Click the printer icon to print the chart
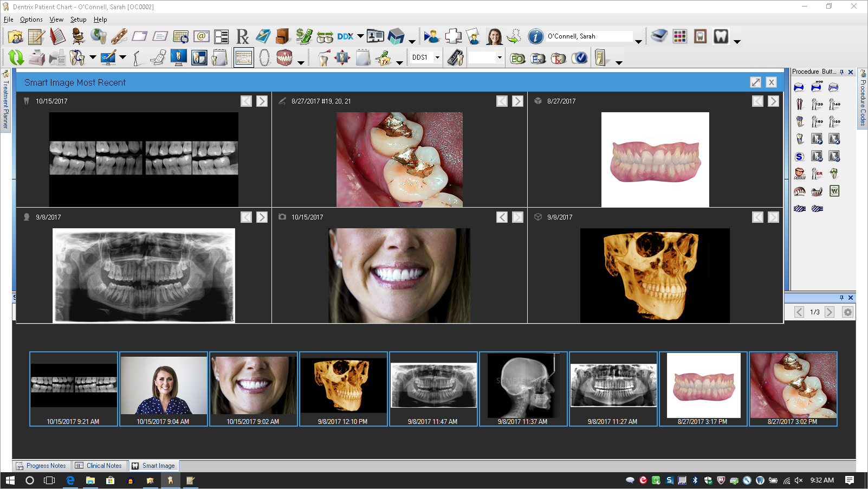 click(37, 57)
